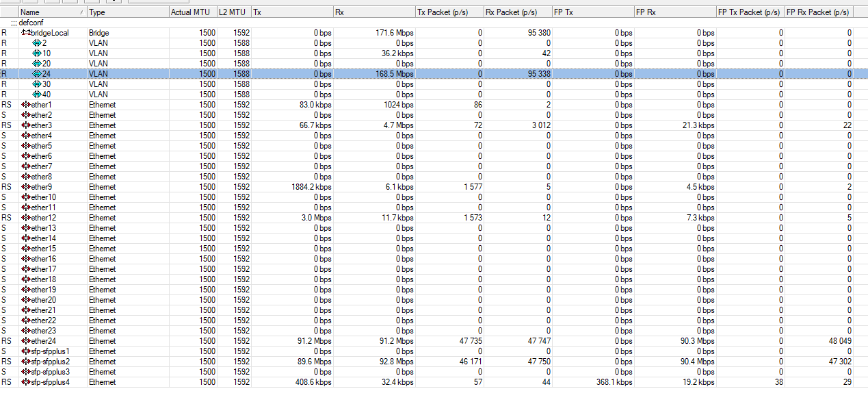Click the '36.2 kbps' Rx value

tap(397, 53)
